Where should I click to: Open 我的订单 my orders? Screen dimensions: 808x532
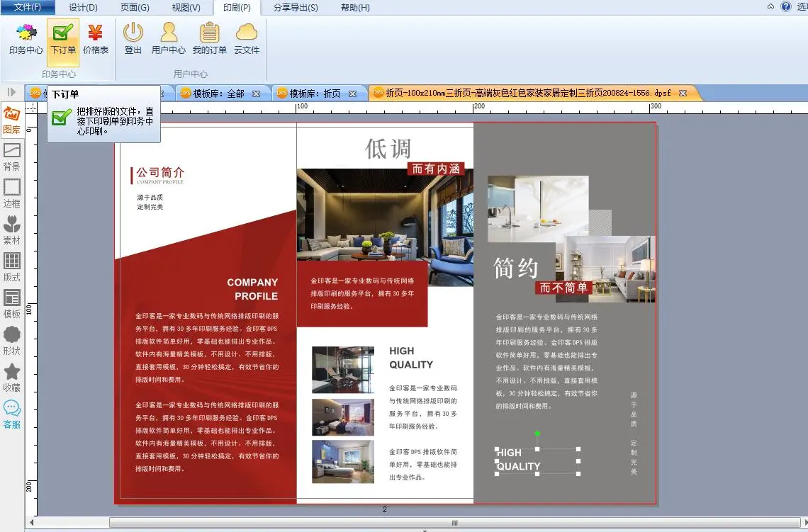pos(209,39)
